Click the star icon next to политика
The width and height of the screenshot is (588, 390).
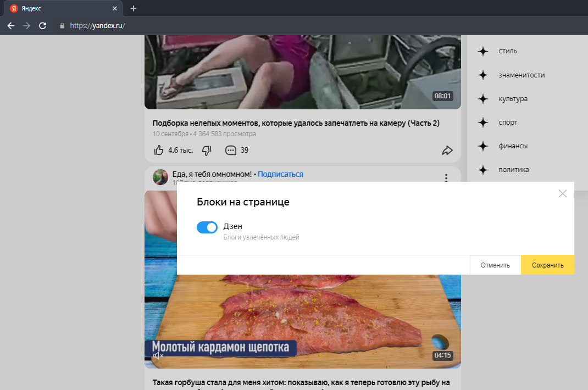pyautogui.click(x=483, y=170)
